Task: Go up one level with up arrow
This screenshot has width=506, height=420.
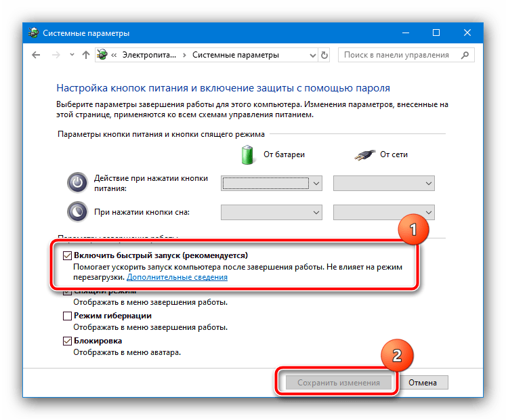Action: pos(86,55)
